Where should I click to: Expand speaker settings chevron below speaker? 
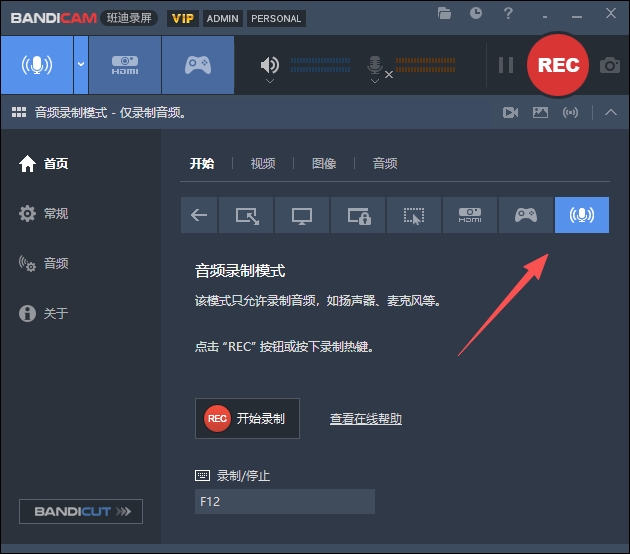270,82
